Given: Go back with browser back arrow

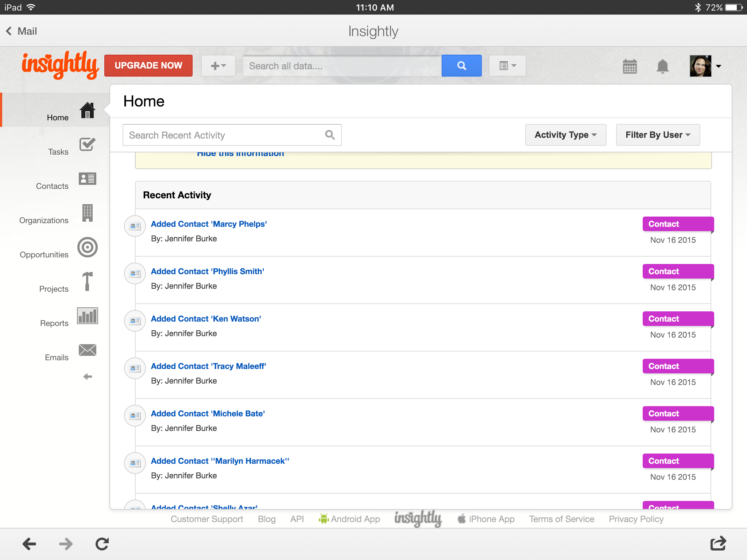Looking at the screenshot, I should pyautogui.click(x=29, y=544).
